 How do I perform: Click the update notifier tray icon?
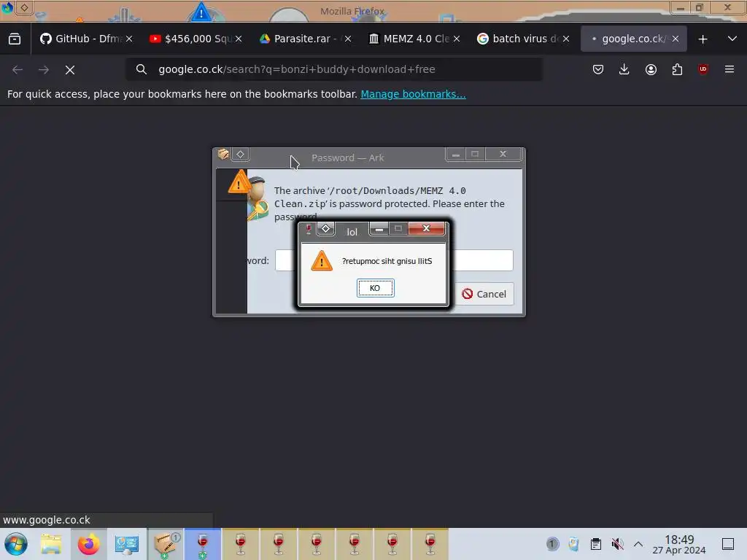coord(552,544)
